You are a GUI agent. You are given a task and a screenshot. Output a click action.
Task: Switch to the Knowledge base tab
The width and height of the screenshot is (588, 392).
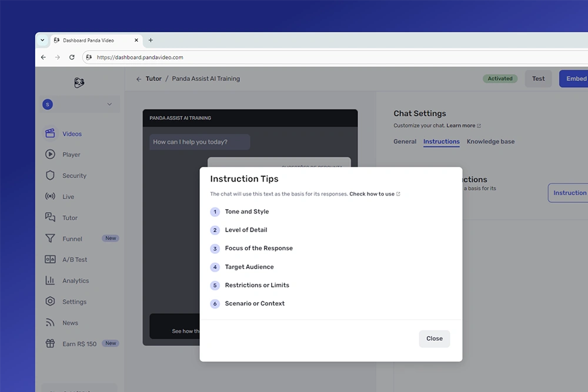pyautogui.click(x=490, y=142)
